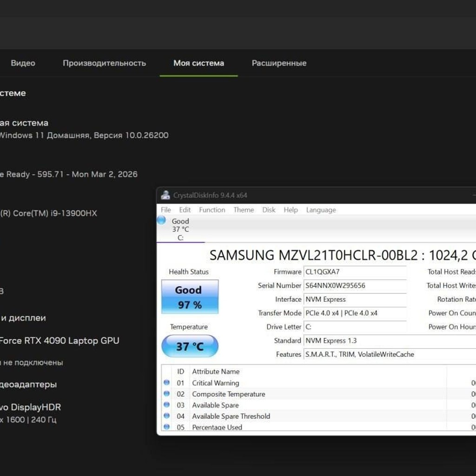The height and width of the screenshot is (476, 476).
Task: Click the Core(TM) i9-13900HX processor text
Action: 48,213
